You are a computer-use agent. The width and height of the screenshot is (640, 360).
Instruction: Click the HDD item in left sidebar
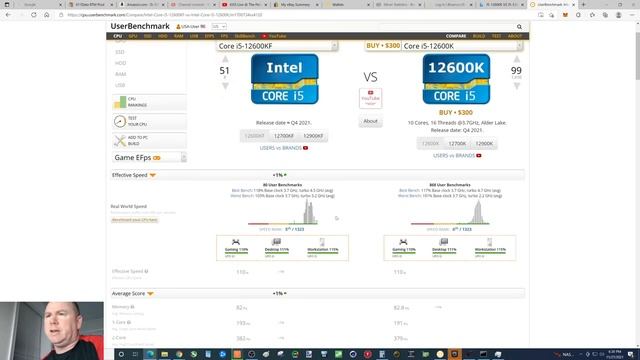coord(120,63)
